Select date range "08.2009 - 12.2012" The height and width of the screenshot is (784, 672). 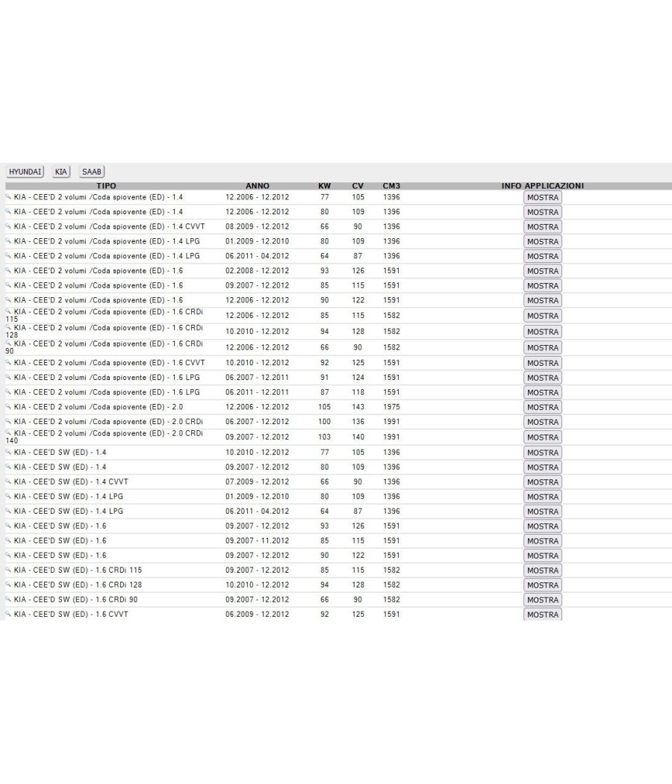click(x=257, y=226)
